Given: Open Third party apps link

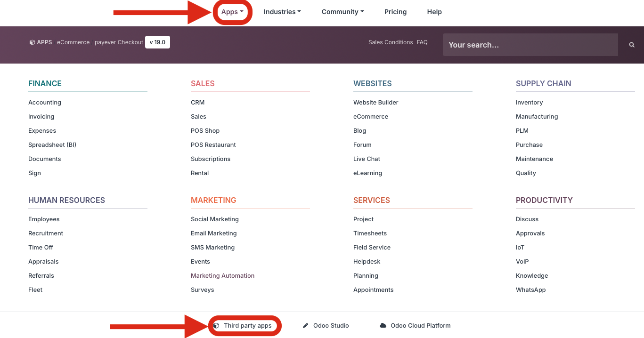Looking at the screenshot, I should click(x=248, y=325).
